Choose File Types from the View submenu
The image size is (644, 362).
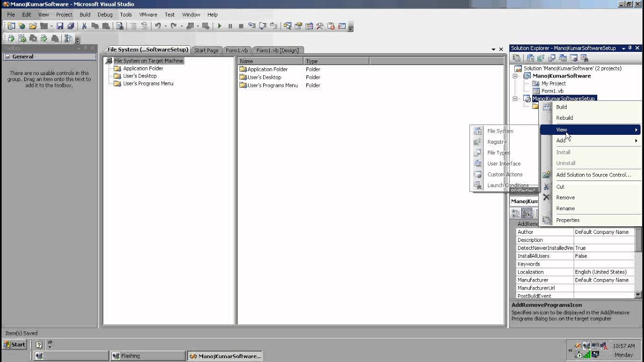pos(504,153)
